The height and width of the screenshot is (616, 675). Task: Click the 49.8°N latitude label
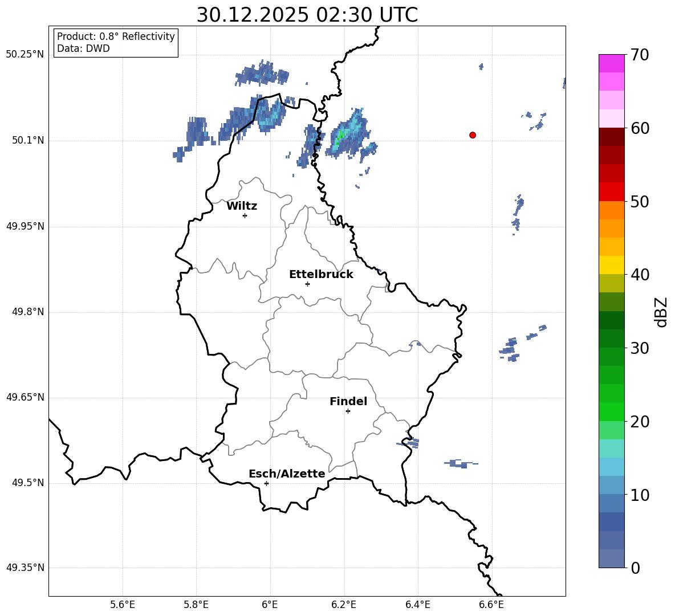[x=28, y=312]
